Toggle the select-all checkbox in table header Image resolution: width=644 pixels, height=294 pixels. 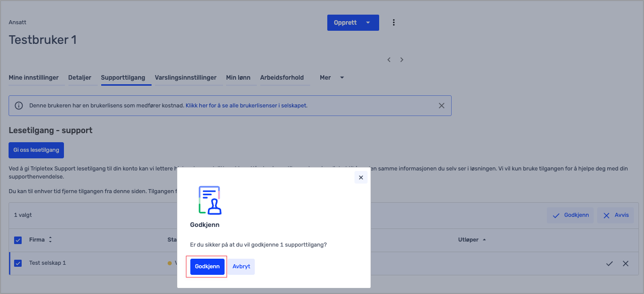(x=18, y=240)
